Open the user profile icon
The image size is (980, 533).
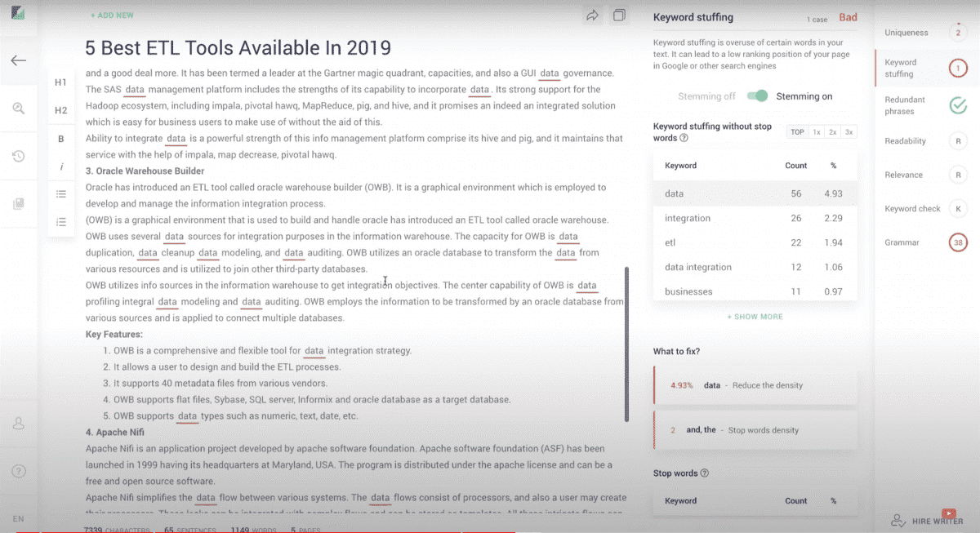pos(18,423)
